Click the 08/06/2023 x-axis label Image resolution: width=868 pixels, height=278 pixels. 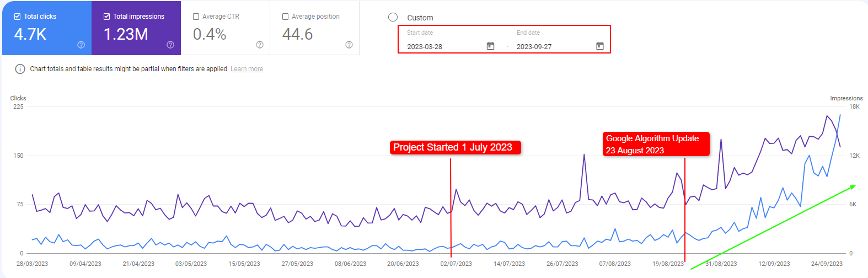(350, 264)
